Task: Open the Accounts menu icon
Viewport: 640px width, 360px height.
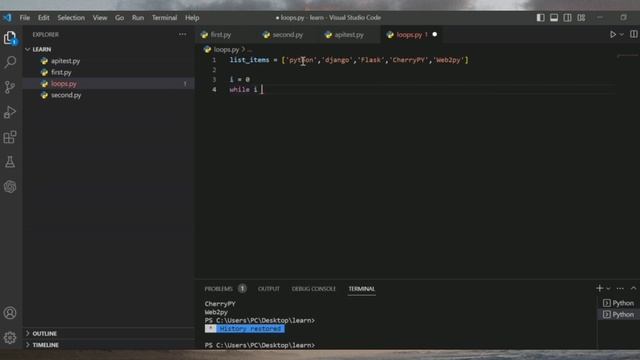Action: tap(10, 313)
